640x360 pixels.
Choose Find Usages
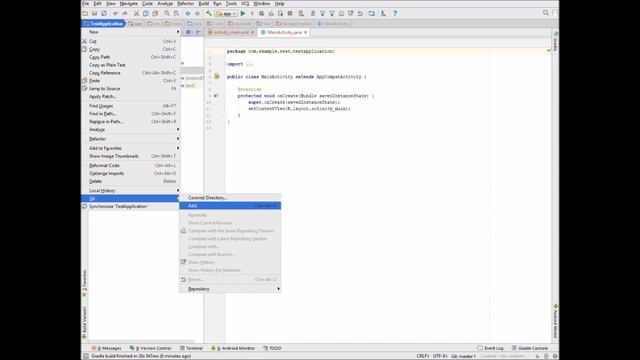[131, 106]
